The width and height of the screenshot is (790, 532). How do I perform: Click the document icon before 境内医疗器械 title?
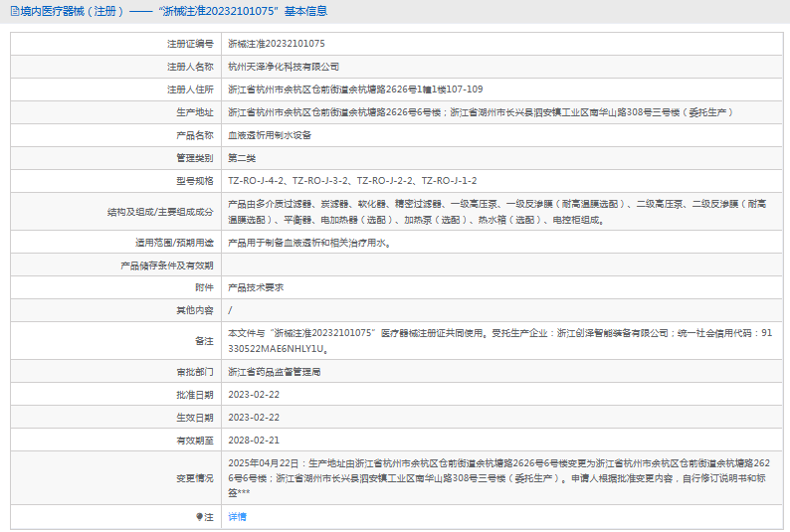point(15,11)
